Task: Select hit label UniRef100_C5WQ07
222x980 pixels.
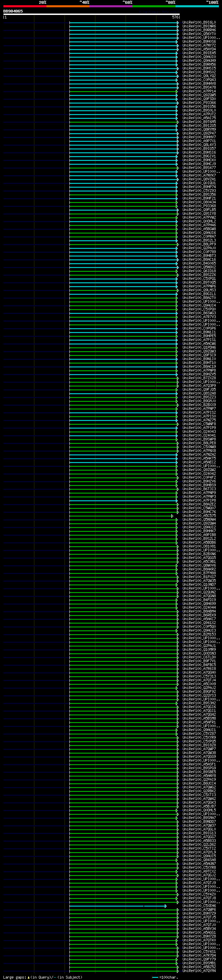Action: [199, 508]
